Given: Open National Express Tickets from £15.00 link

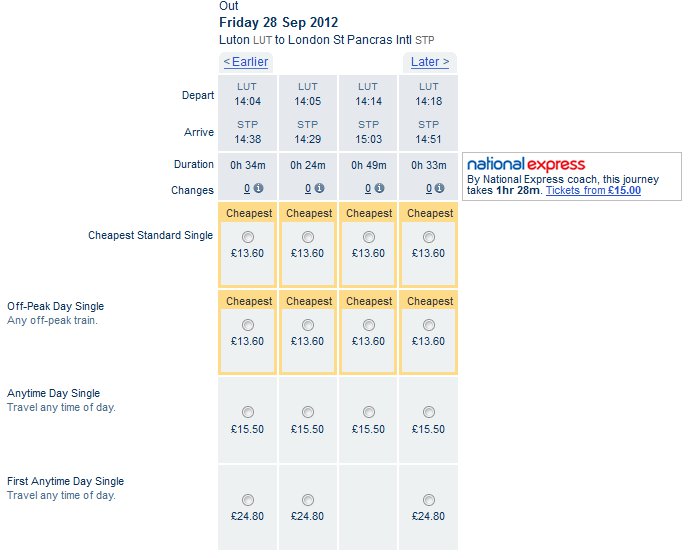Looking at the screenshot, I should 593,190.
